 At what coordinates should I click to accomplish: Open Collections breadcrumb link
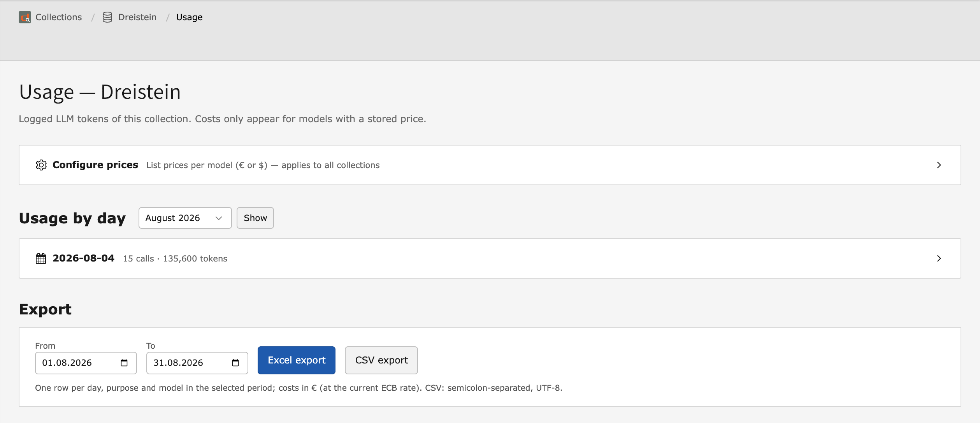(x=58, y=17)
